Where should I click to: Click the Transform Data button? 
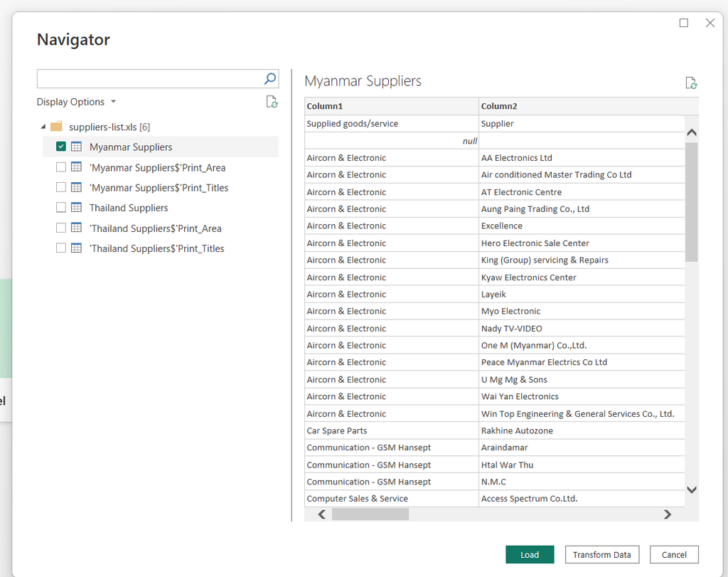(x=601, y=554)
